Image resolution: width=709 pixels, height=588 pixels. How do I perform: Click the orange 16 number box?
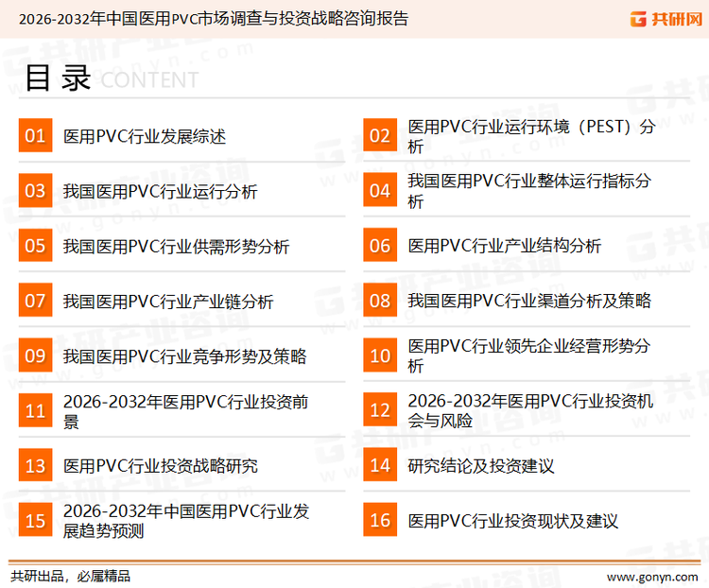[380, 520]
